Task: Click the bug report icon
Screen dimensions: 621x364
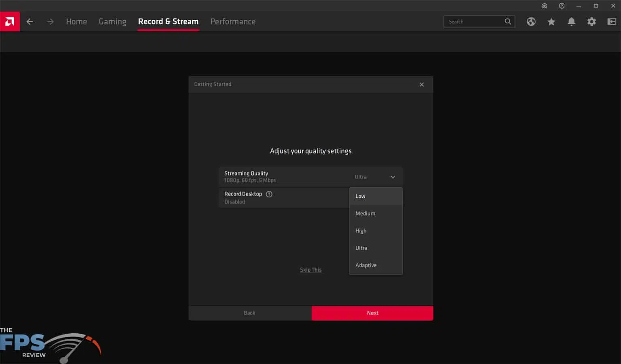Action: pyautogui.click(x=544, y=6)
